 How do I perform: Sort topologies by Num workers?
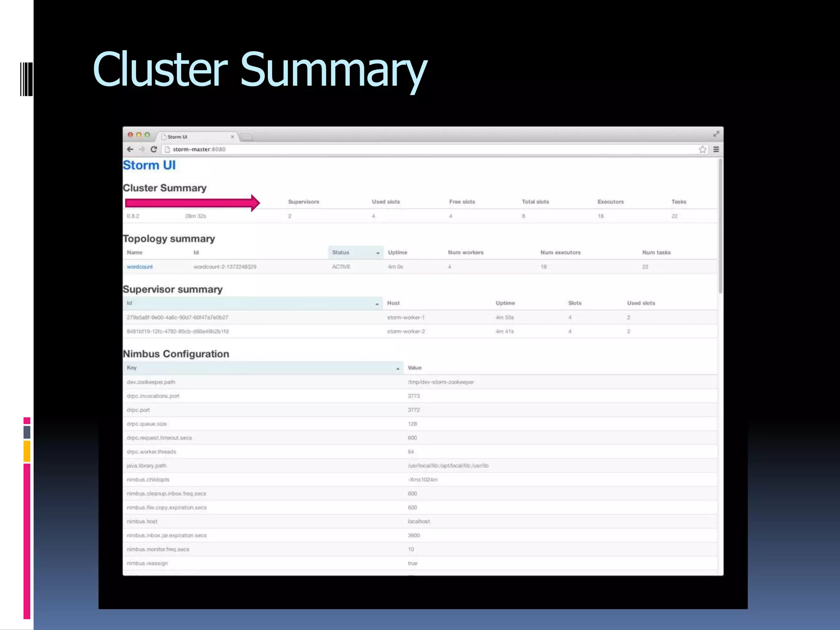(x=466, y=253)
